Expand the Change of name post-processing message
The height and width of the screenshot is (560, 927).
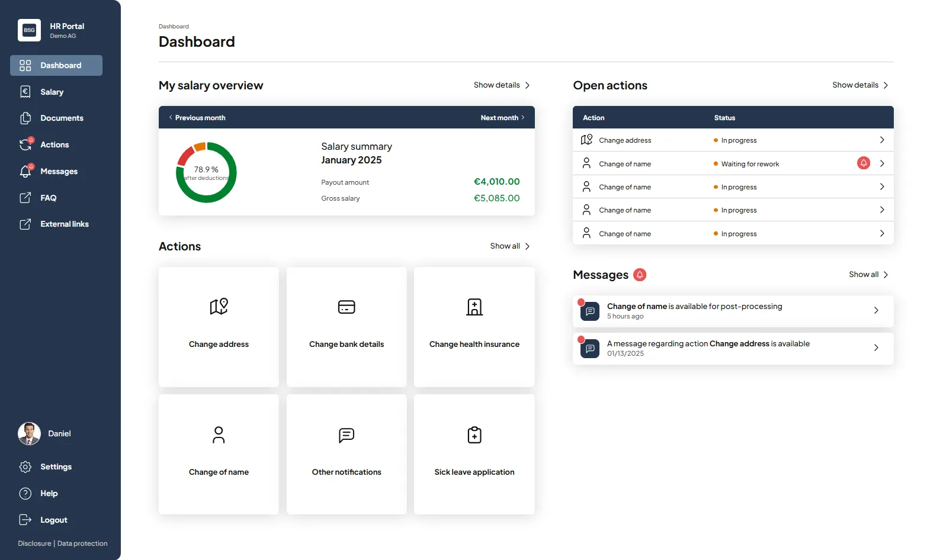pyautogui.click(x=876, y=311)
